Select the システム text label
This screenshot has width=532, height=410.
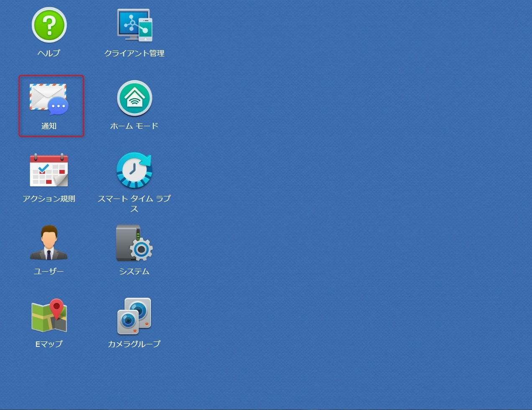[x=134, y=271]
